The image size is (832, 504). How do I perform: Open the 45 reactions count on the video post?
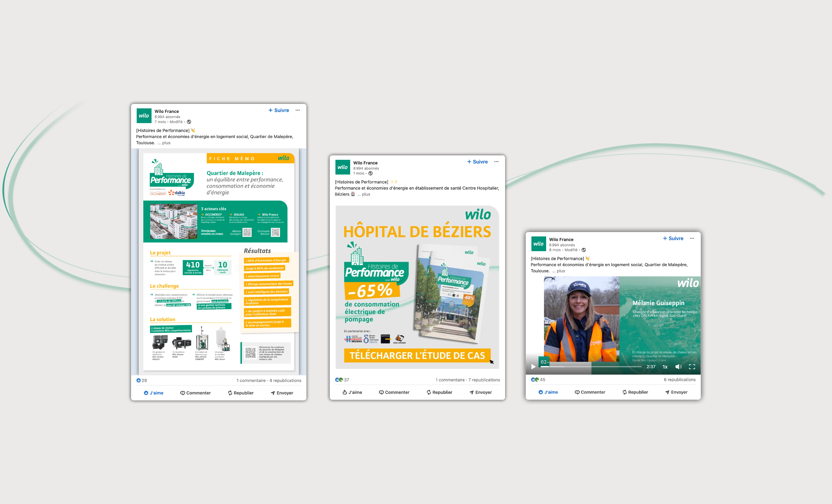(538, 379)
